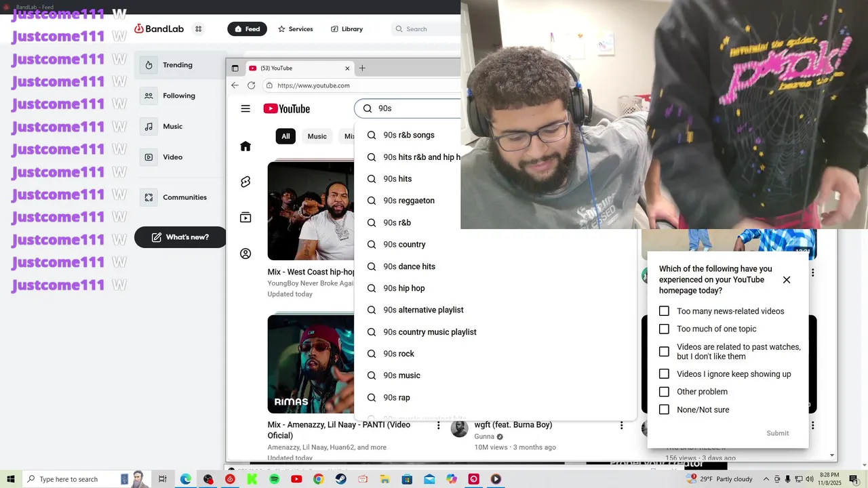Image resolution: width=868 pixels, height=488 pixels.
Task: Open Steam from the taskbar
Action: (340, 479)
